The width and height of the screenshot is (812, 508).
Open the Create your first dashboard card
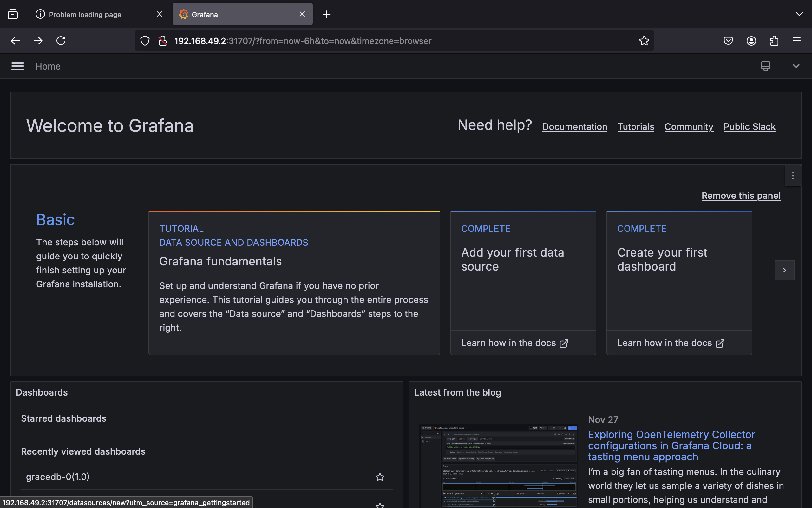pos(679,271)
